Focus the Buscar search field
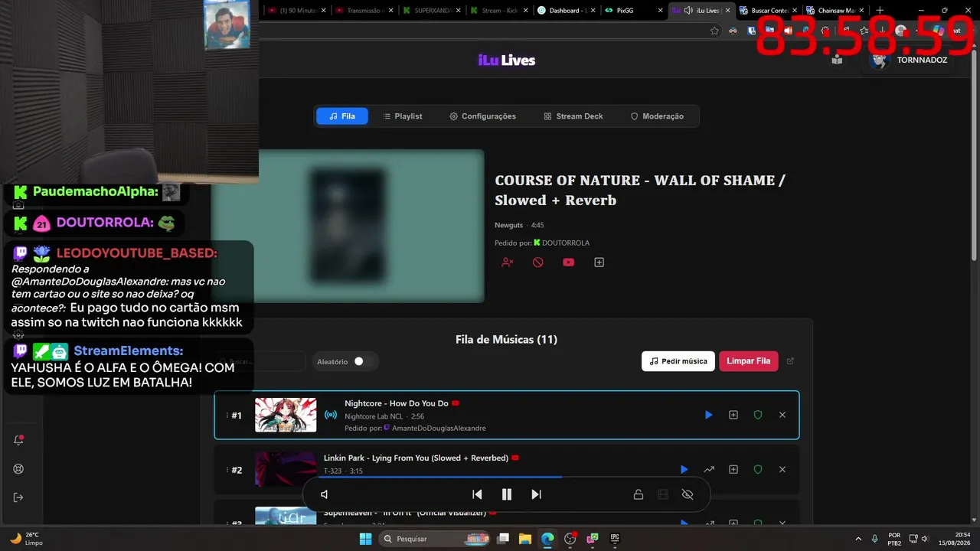The height and width of the screenshot is (551, 980). 260,361
